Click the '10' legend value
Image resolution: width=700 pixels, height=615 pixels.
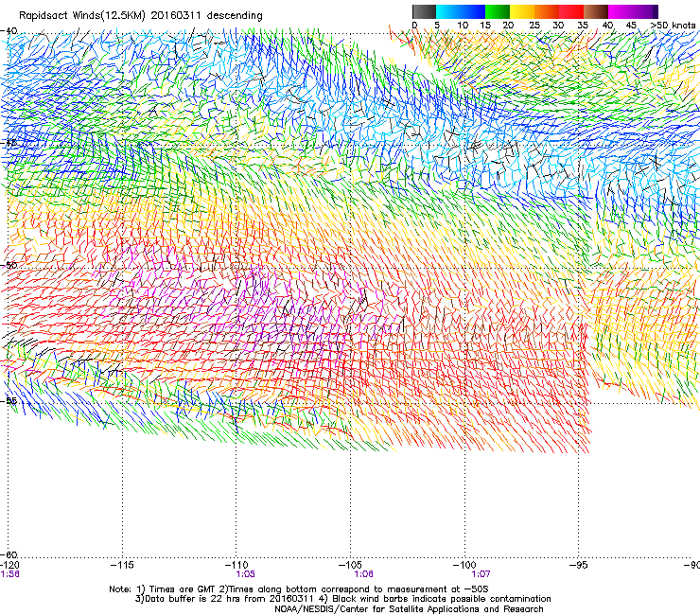point(463,26)
